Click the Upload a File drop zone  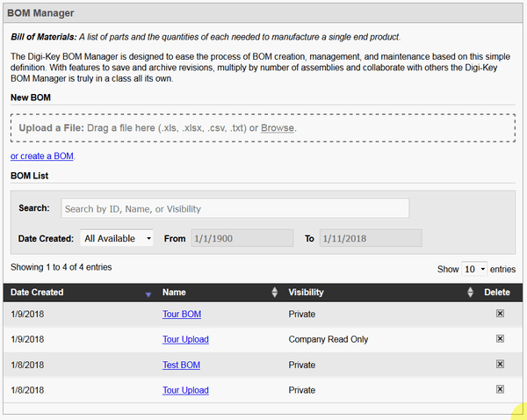[x=395, y=128]
